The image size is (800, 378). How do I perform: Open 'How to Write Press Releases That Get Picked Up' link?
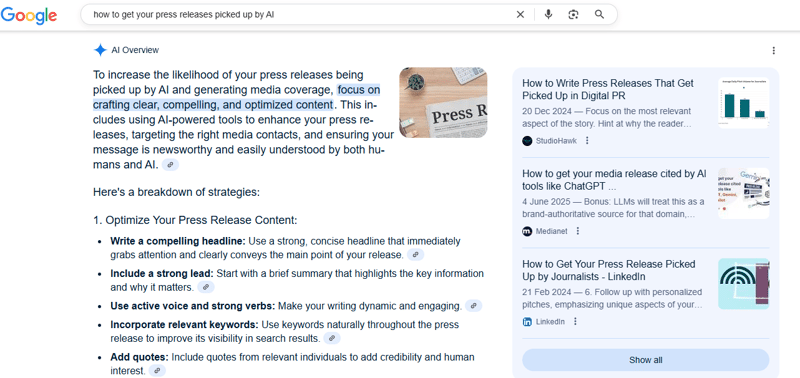click(608, 89)
